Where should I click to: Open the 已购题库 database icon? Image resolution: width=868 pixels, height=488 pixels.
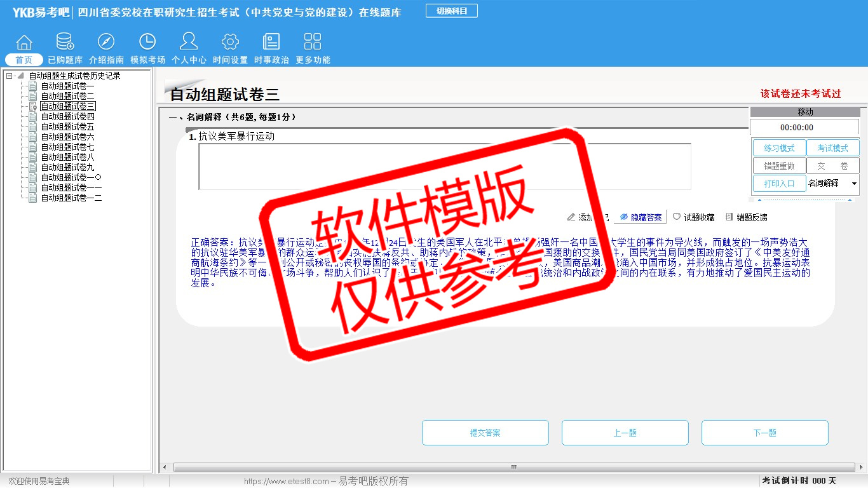click(65, 42)
